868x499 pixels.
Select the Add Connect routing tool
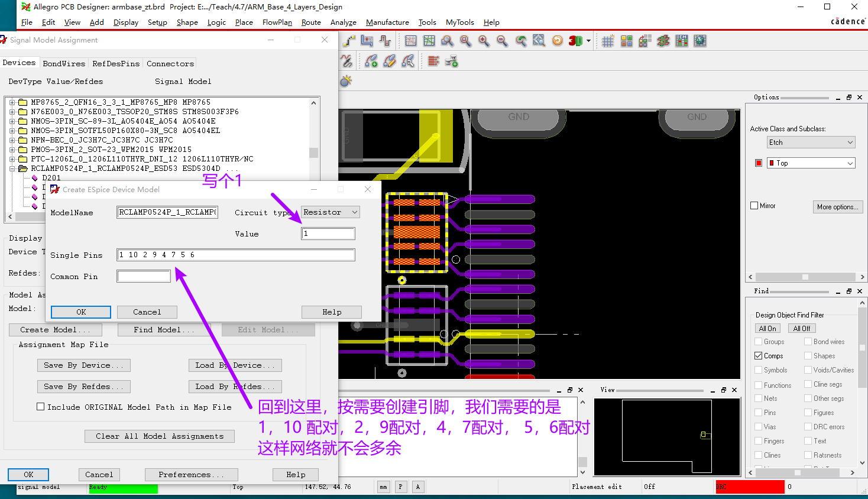point(349,41)
